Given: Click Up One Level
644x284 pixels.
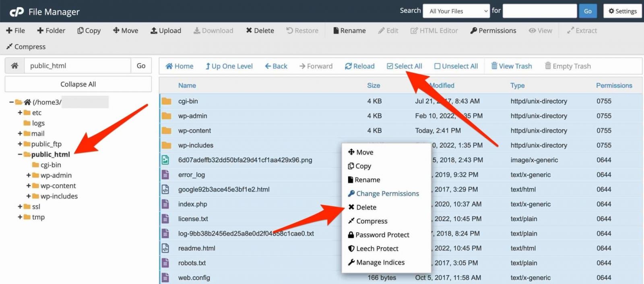Looking at the screenshot, I should (229, 66).
